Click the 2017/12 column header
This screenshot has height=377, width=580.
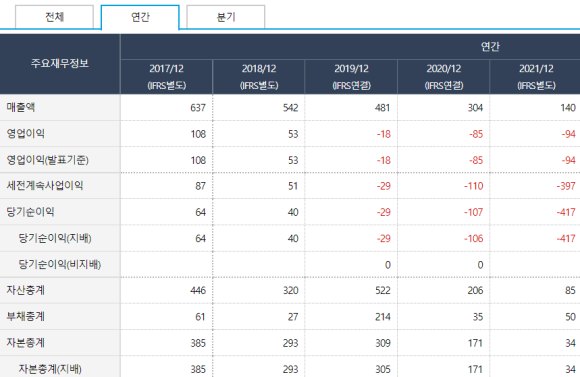coord(166,77)
